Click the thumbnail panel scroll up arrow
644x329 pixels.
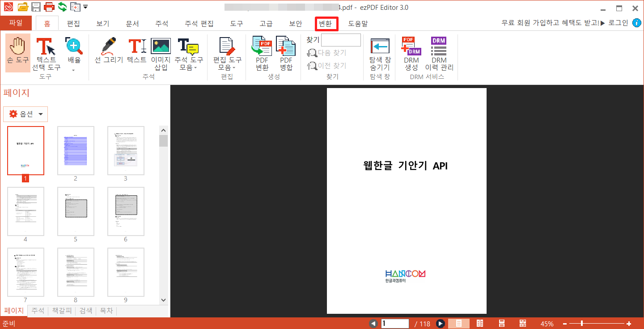(x=163, y=130)
